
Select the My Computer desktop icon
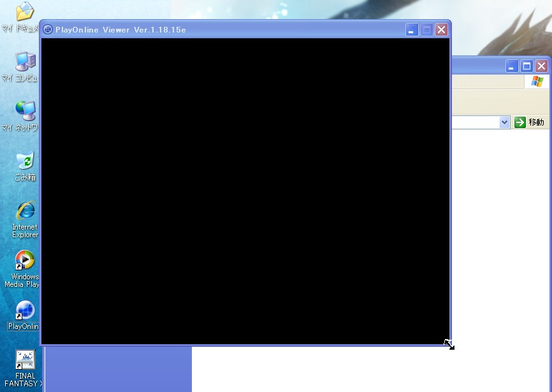(24, 62)
